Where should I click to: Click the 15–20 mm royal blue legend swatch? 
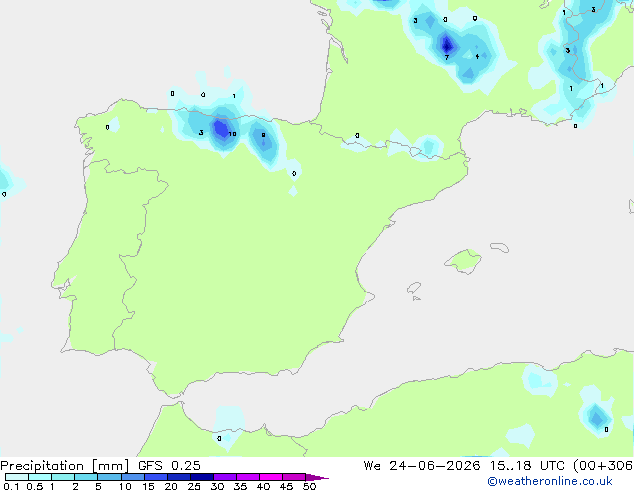pyautogui.click(x=156, y=477)
